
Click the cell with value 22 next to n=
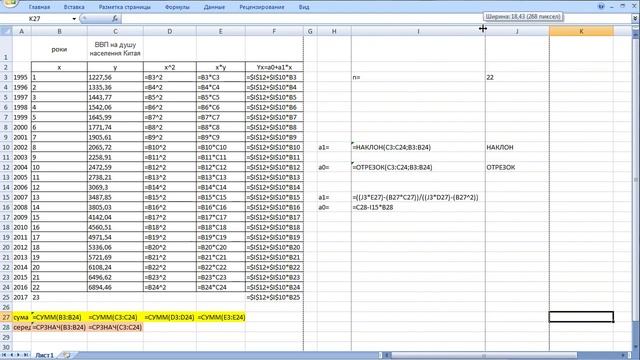[517, 77]
